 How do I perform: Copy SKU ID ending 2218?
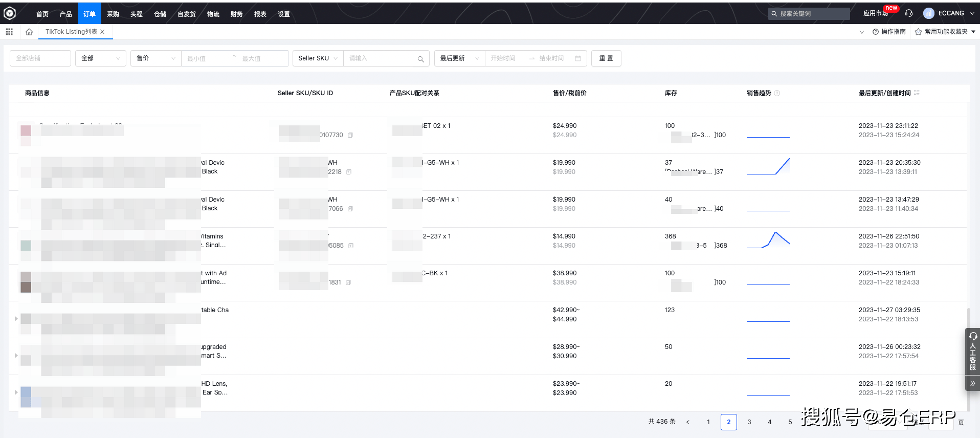point(349,172)
